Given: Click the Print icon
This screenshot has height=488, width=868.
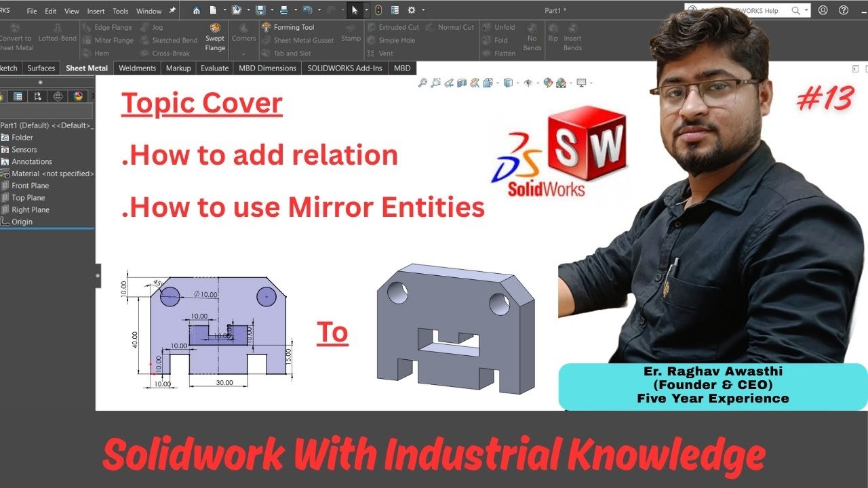Looking at the screenshot, I should tap(284, 10).
